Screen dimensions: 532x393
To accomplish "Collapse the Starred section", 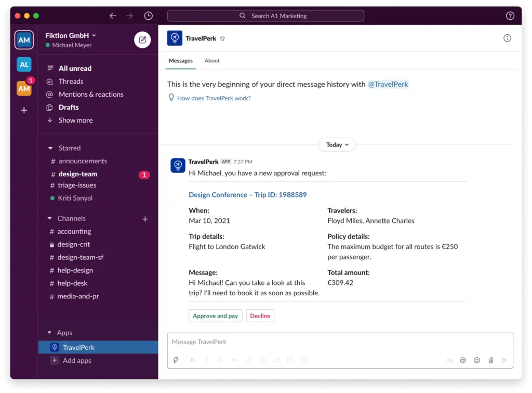I will pyautogui.click(x=50, y=148).
